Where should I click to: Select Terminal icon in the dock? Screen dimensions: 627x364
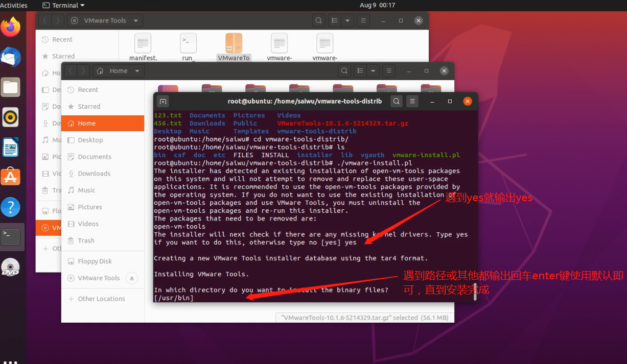11,237
